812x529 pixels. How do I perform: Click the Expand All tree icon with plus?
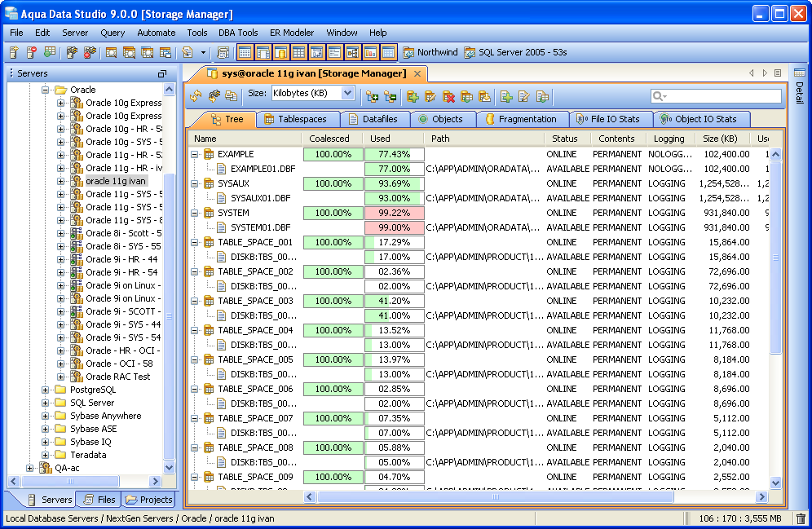pyautogui.click(x=372, y=96)
